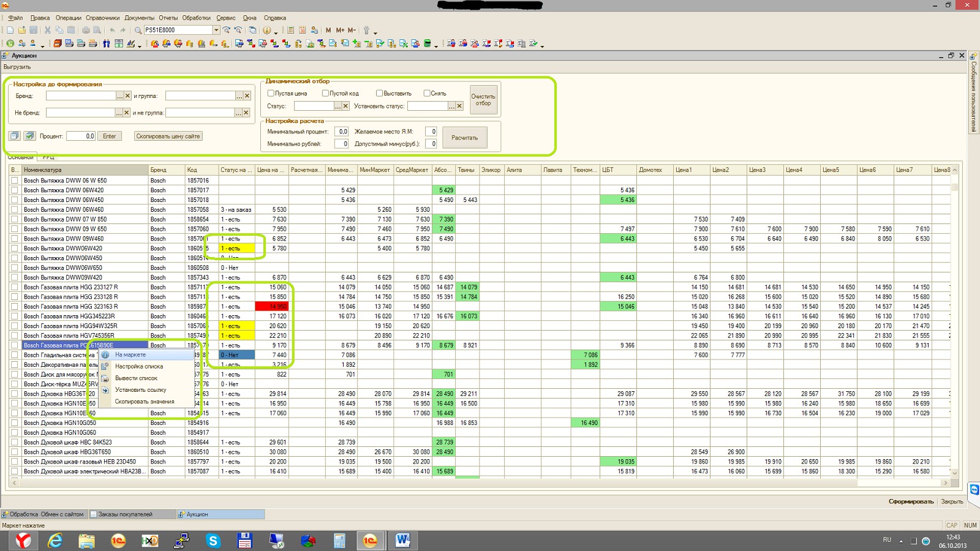
Task: Check the row box for Bosch Духовка HGN10G060
Action: click(x=14, y=432)
